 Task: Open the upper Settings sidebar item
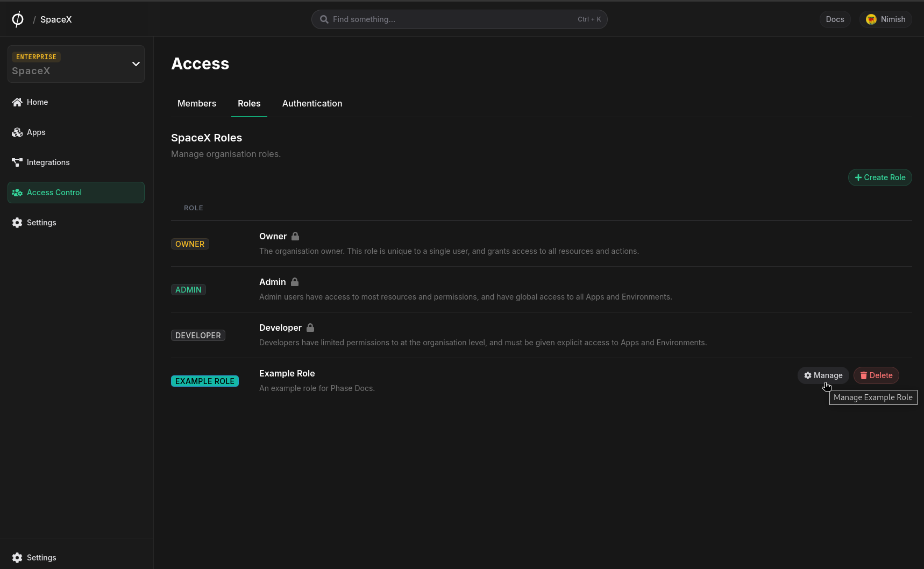pyautogui.click(x=76, y=223)
